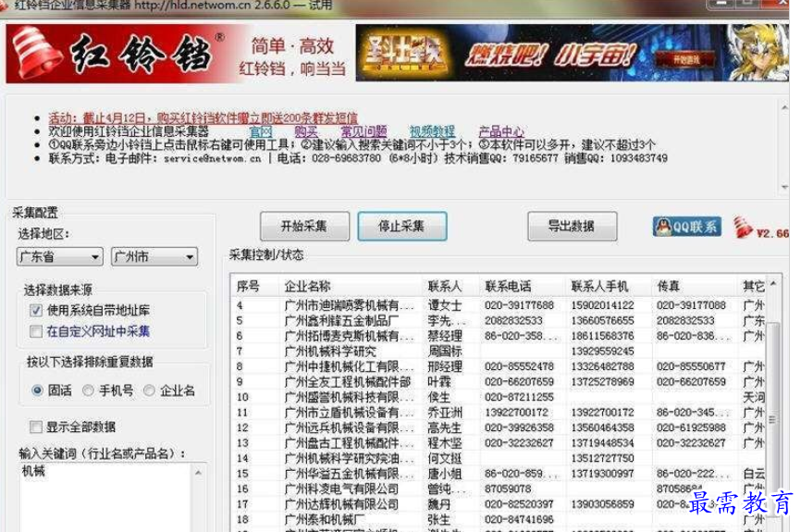Select row 9 广州全友工程机械配件部
This screenshot has height=532, width=801.
499,382
